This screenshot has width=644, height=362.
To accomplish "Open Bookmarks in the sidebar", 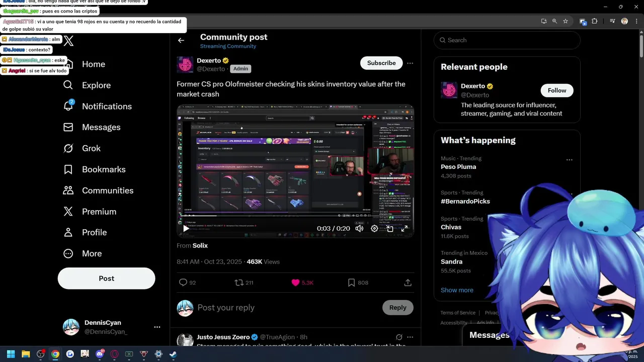I will [94, 169].
